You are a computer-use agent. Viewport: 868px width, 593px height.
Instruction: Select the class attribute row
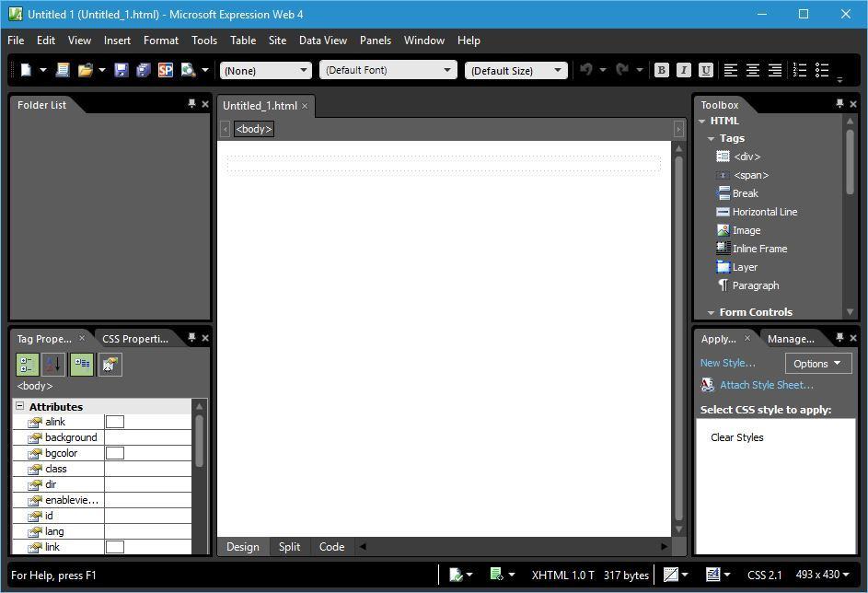tap(102, 469)
